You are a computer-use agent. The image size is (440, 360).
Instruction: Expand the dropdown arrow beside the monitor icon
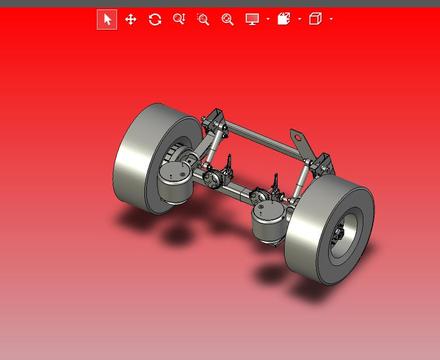268,19
